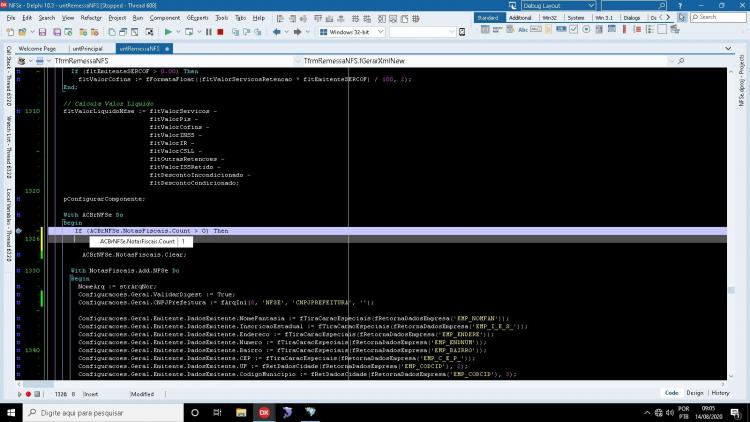Expand the Windows 32-bit platform dropdown
Image resolution: width=750 pixels, height=422 pixels.
coord(352,32)
